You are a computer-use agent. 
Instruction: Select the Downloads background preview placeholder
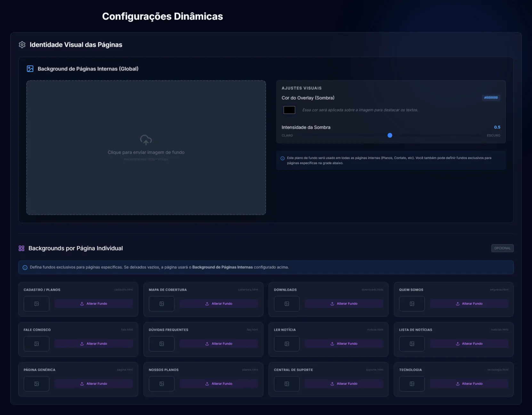point(286,304)
